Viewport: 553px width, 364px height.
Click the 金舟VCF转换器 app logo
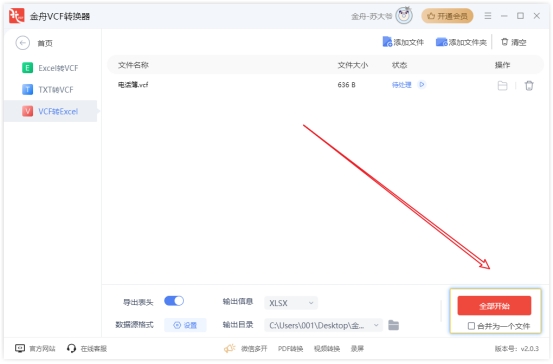tap(16, 16)
